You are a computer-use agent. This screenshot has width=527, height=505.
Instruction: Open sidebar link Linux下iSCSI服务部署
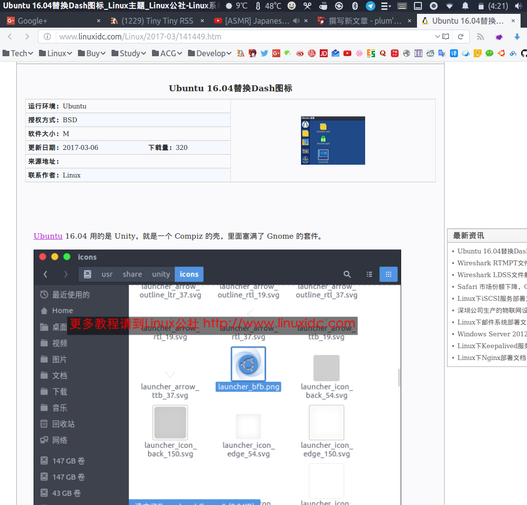[492, 298]
